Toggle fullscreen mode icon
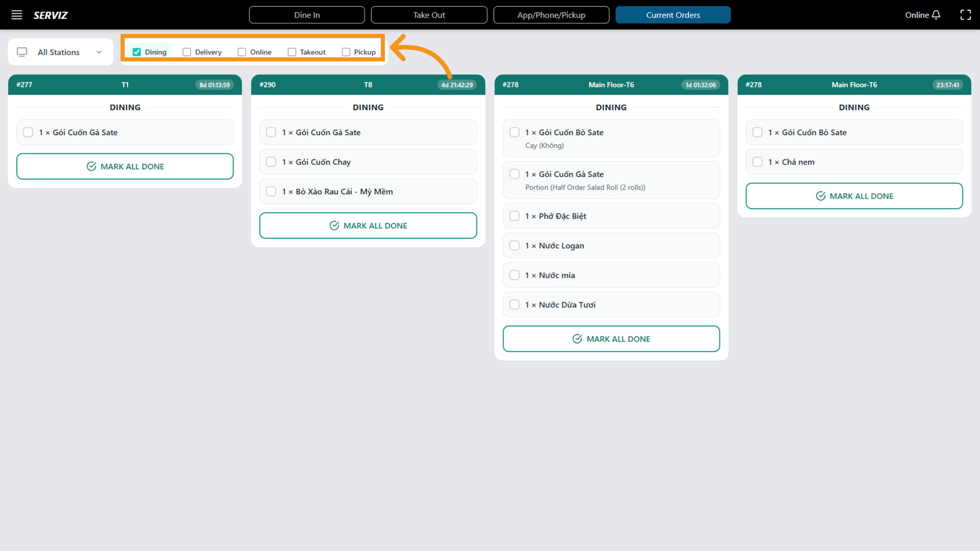The width and height of the screenshot is (980, 551). coord(966,15)
